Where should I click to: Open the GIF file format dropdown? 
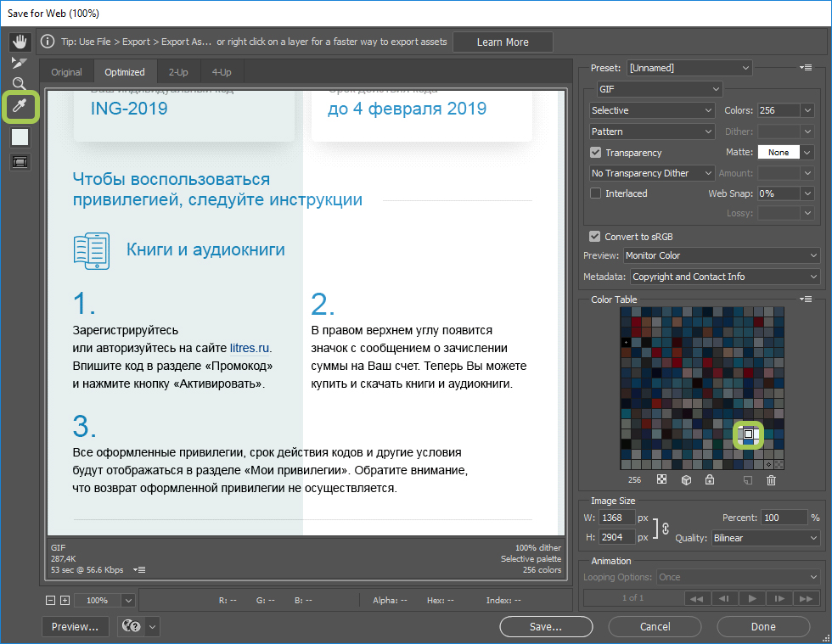click(x=660, y=89)
